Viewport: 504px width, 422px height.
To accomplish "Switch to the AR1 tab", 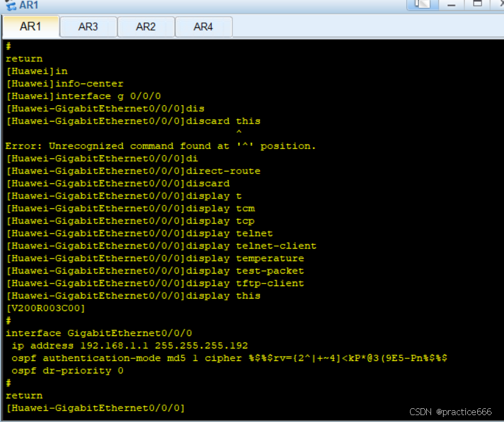I will click(x=31, y=26).
